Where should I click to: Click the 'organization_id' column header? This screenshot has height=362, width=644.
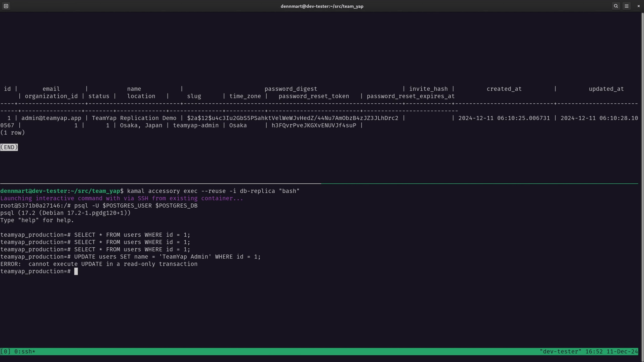(x=51, y=96)
